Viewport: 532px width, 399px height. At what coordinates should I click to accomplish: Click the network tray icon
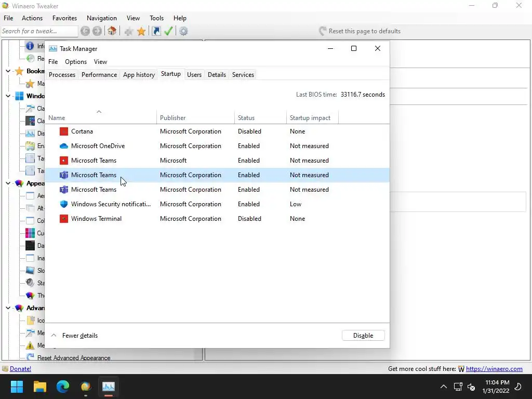[x=458, y=387]
